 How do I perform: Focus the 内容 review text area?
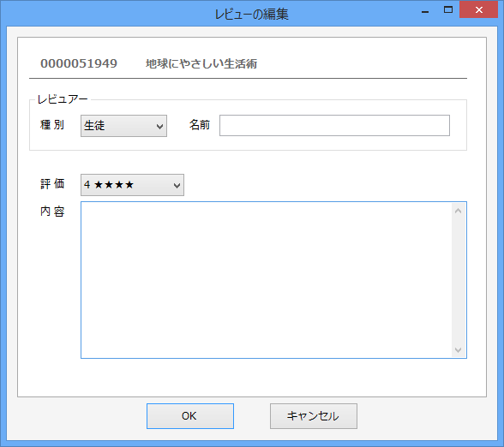(266, 280)
